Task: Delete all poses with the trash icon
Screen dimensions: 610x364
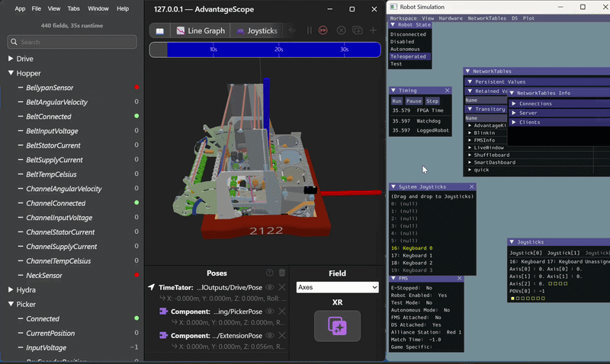Action: point(282,273)
